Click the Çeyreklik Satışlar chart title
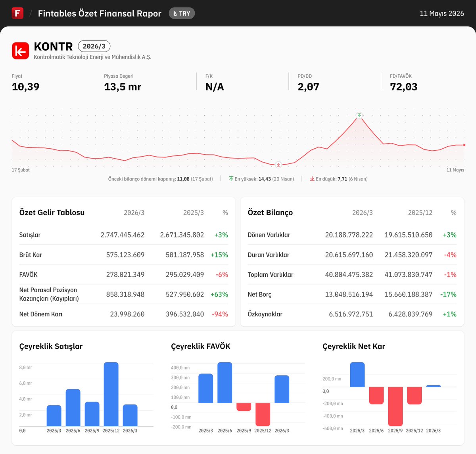Image resolution: width=476 pixels, height=454 pixels. (x=51, y=346)
